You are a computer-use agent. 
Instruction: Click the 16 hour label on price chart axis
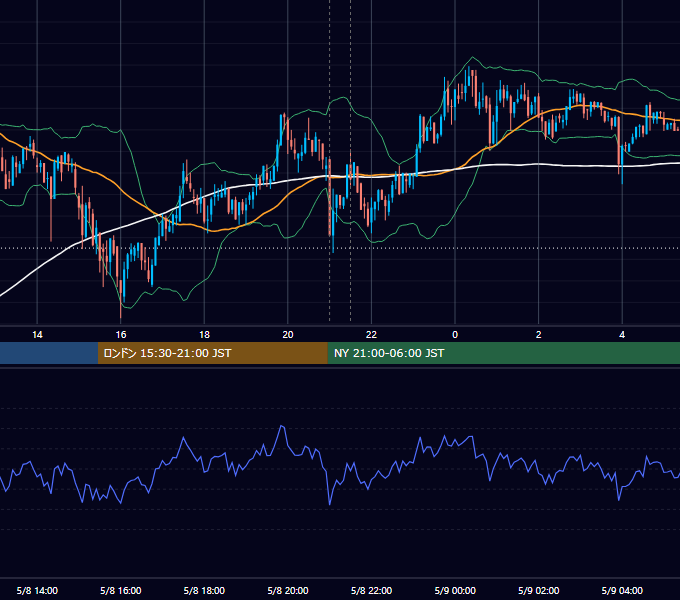click(x=121, y=335)
